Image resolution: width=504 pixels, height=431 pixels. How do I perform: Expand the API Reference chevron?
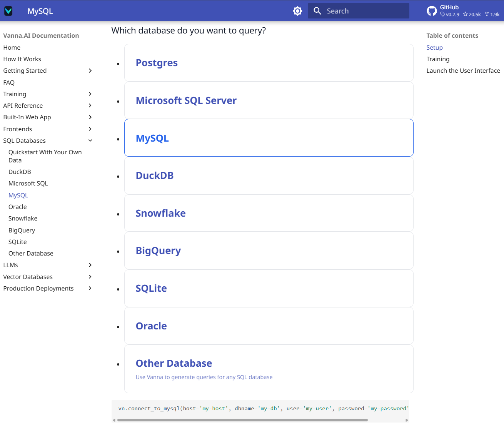[90, 105]
